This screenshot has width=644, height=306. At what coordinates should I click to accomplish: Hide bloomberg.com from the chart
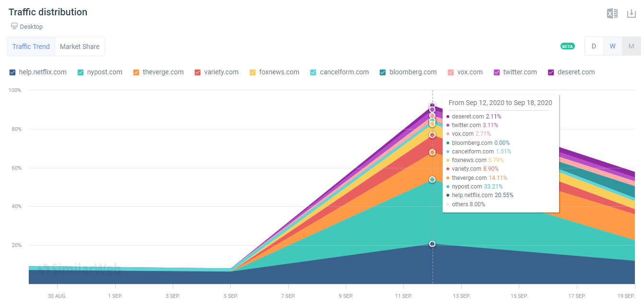383,72
